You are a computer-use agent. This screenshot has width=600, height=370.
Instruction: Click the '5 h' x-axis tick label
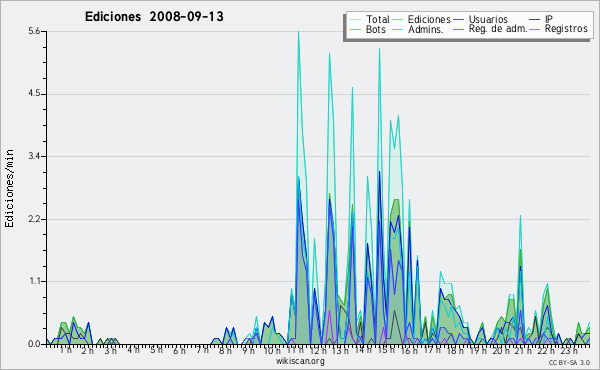point(156,350)
